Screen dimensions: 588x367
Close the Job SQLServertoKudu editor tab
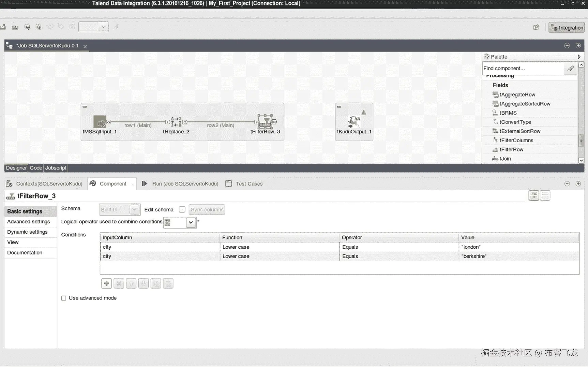85,46
